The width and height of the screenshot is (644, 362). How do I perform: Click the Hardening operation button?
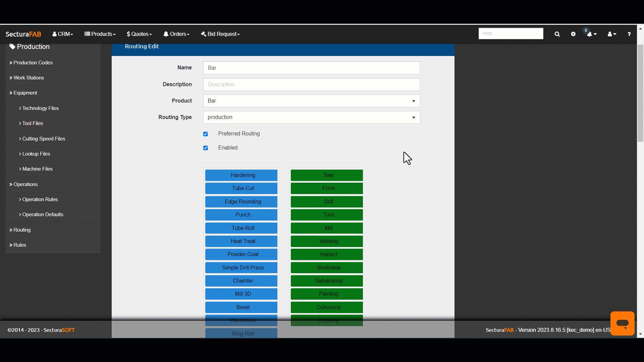pos(241,175)
